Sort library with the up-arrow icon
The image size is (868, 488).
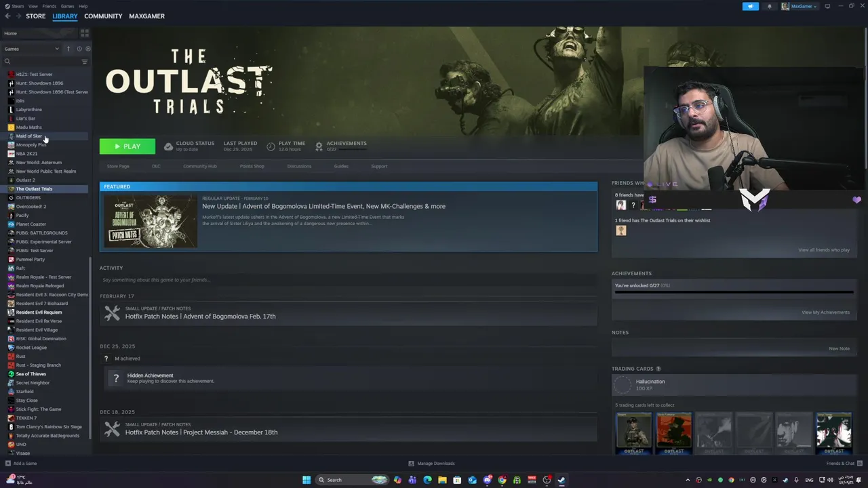pyautogui.click(x=68, y=49)
